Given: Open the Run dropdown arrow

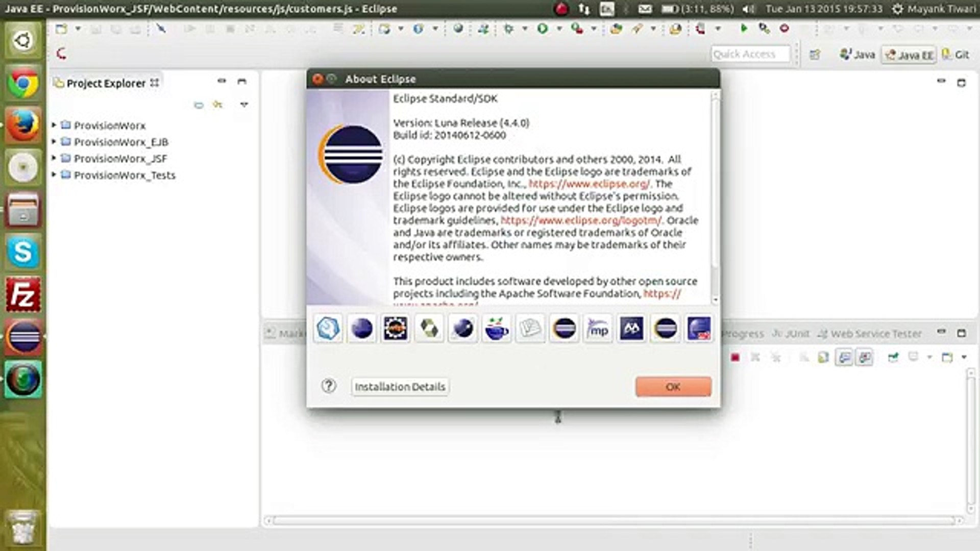Looking at the screenshot, I should point(559,29).
